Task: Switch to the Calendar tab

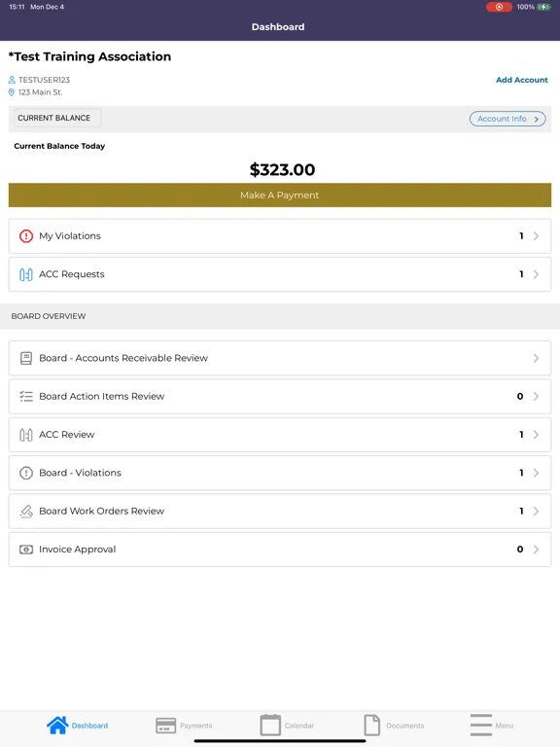Action: (287, 726)
